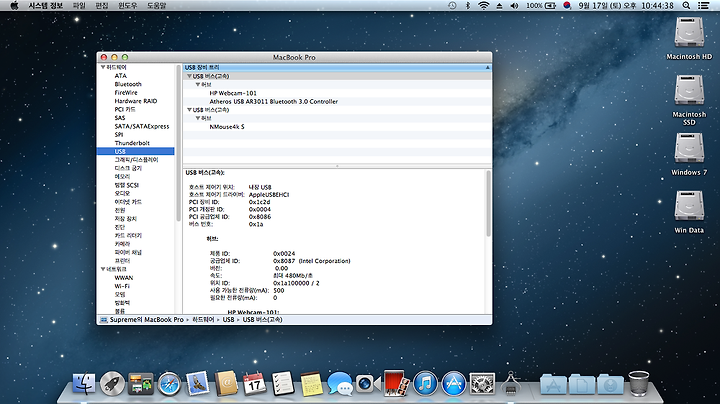720x404 pixels.
Task: Collapse 네트워크 section triangle in sidebar
Action: (x=103, y=269)
